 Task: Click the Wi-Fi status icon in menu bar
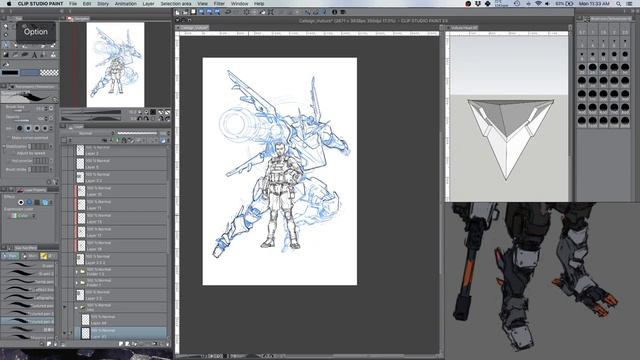pyautogui.click(x=538, y=4)
